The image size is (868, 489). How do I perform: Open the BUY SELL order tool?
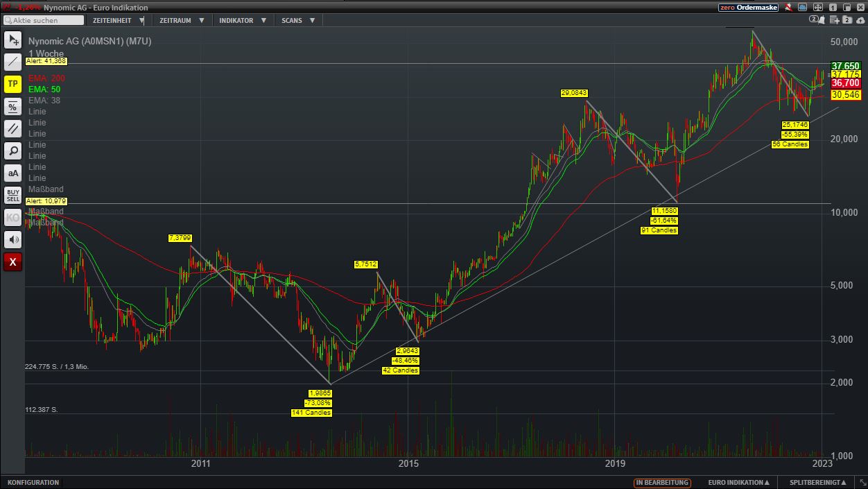tap(13, 195)
